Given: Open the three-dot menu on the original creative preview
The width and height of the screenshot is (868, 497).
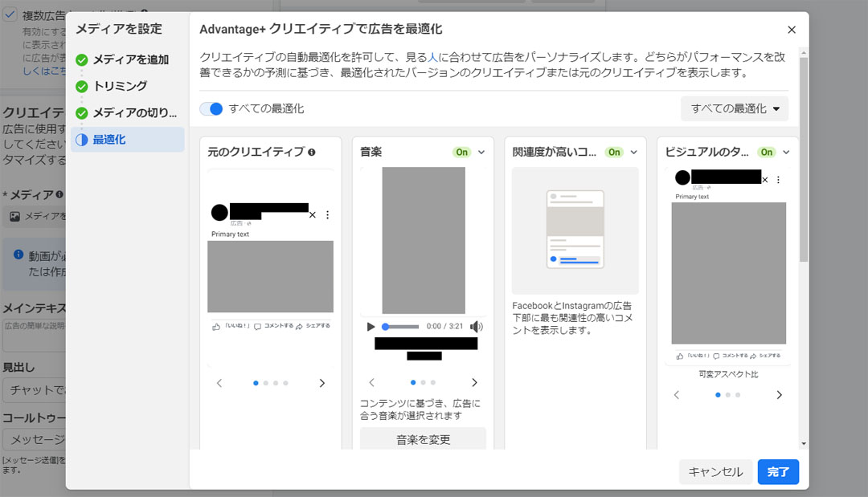Looking at the screenshot, I should pyautogui.click(x=327, y=214).
